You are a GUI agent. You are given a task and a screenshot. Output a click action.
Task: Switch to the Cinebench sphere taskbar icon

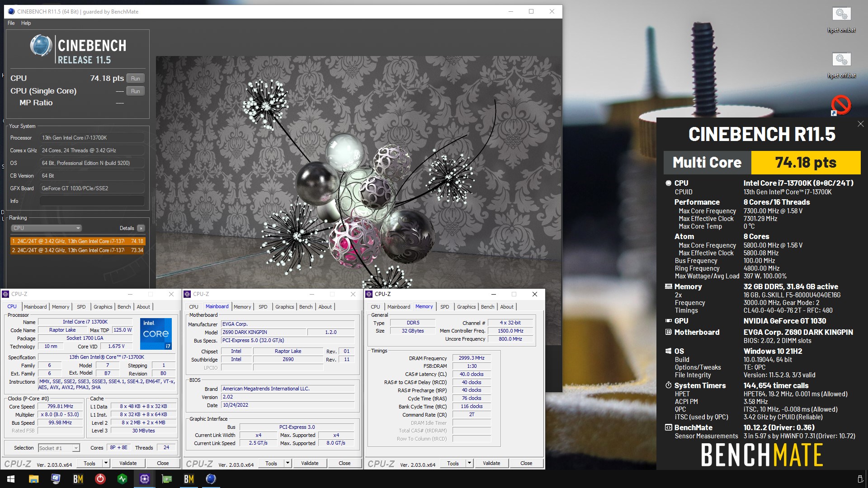click(x=211, y=479)
